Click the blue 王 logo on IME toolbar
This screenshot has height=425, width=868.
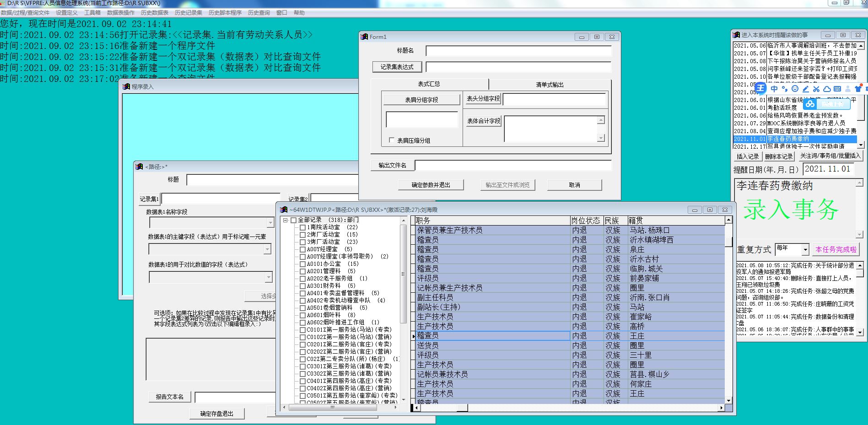[760, 88]
